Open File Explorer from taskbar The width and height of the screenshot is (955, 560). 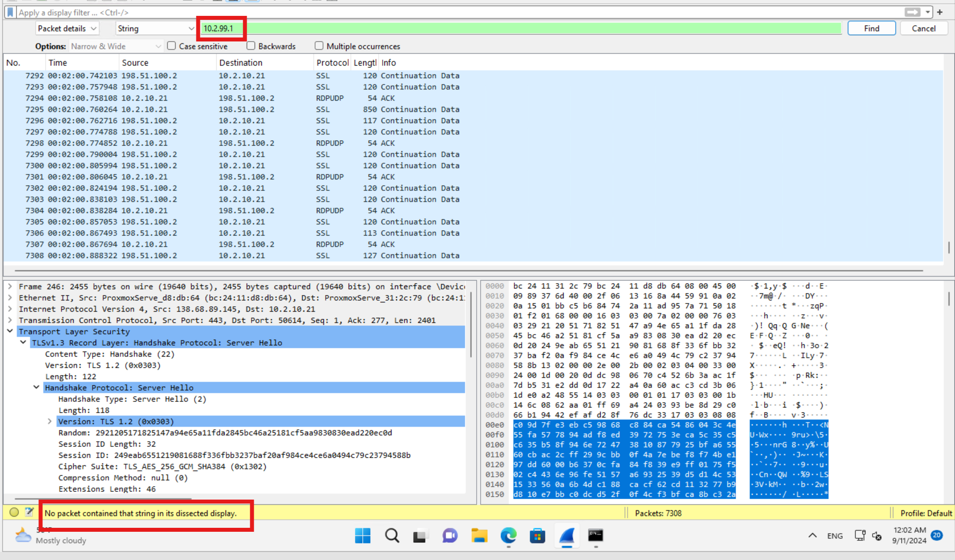click(x=479, y=536)
